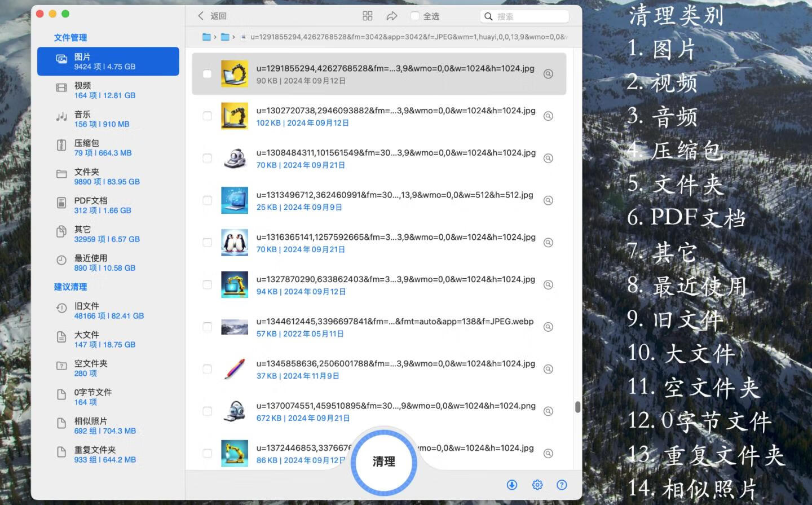Click the search field 搜索
The image size is (812, 505).
pos(524,16)
